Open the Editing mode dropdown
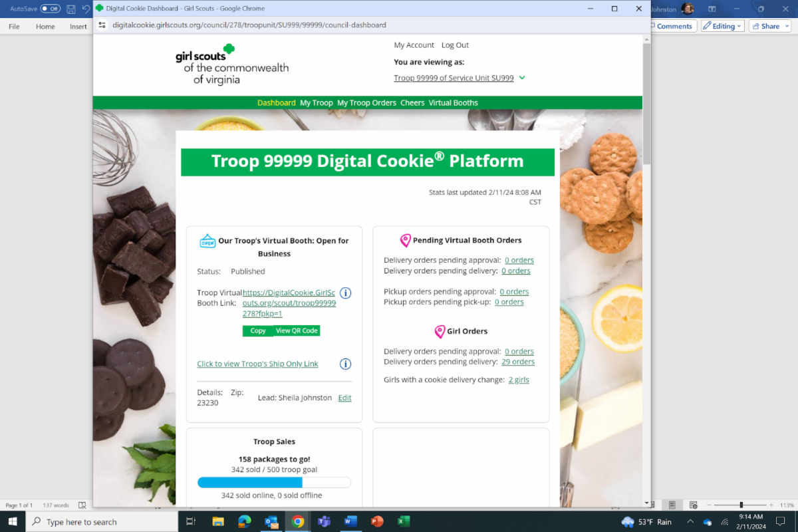Image resolution: width=798 pixels, height=532 pixels. pyautogui.click(x=723, y=26)
